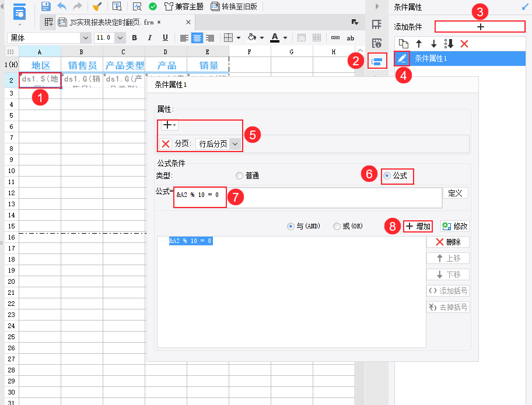Open the tab list dropdown arrow
This screenshot has width=532, height=405.
355,22
